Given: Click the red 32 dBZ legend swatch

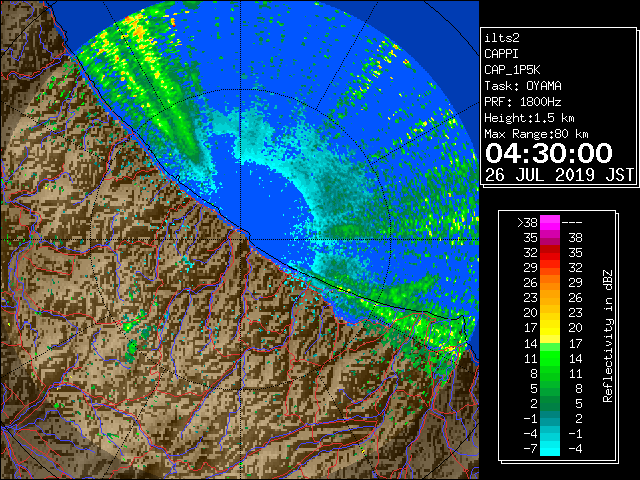Looking at the screenshot, I should pyautogui.click(x=550, y=253).
